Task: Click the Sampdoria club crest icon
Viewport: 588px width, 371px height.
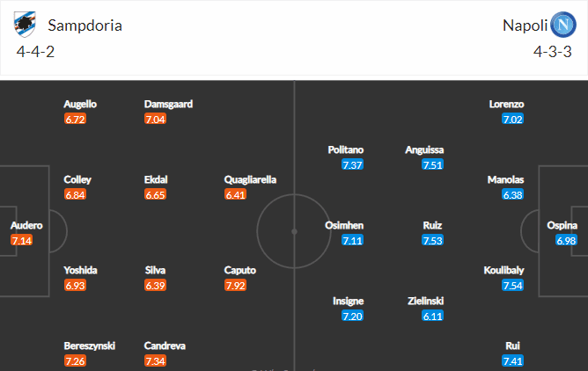Action: [x=25, y=25]
